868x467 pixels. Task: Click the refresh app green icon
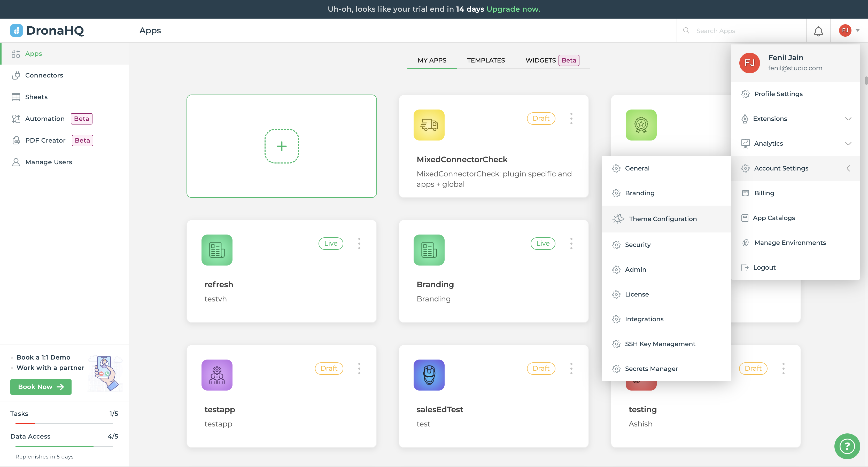(x=217, y=250)
